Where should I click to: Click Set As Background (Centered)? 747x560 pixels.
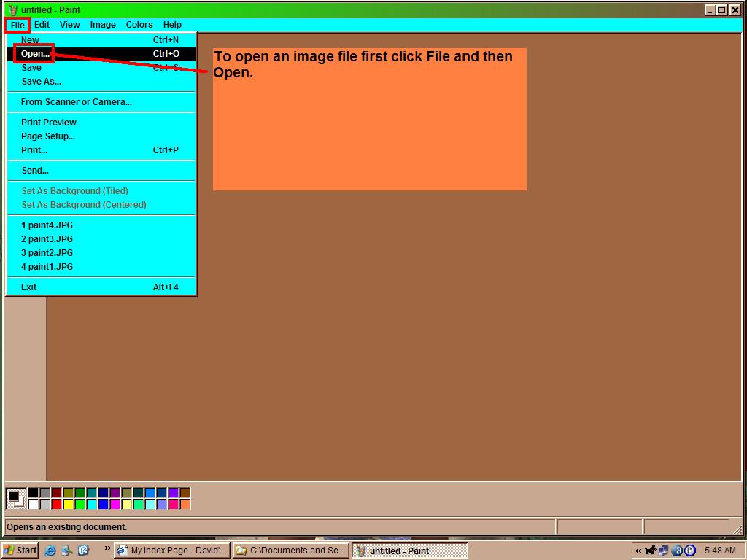tap(101, 205)
